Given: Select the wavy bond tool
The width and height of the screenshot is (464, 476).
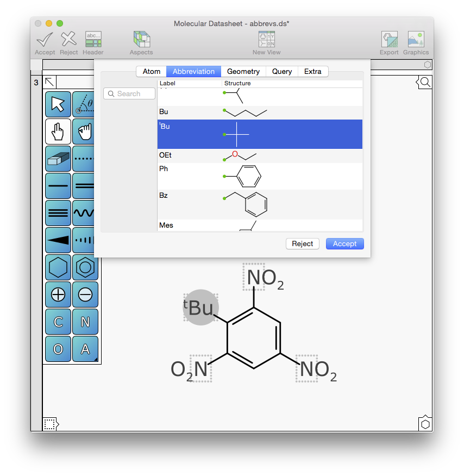Looking at the screenshot, I should point(84,213).
